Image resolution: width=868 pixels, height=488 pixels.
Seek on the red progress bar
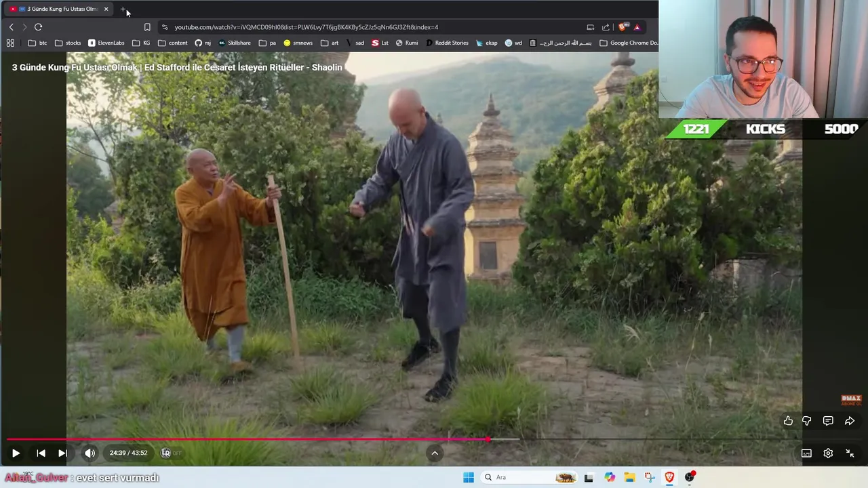434,439
